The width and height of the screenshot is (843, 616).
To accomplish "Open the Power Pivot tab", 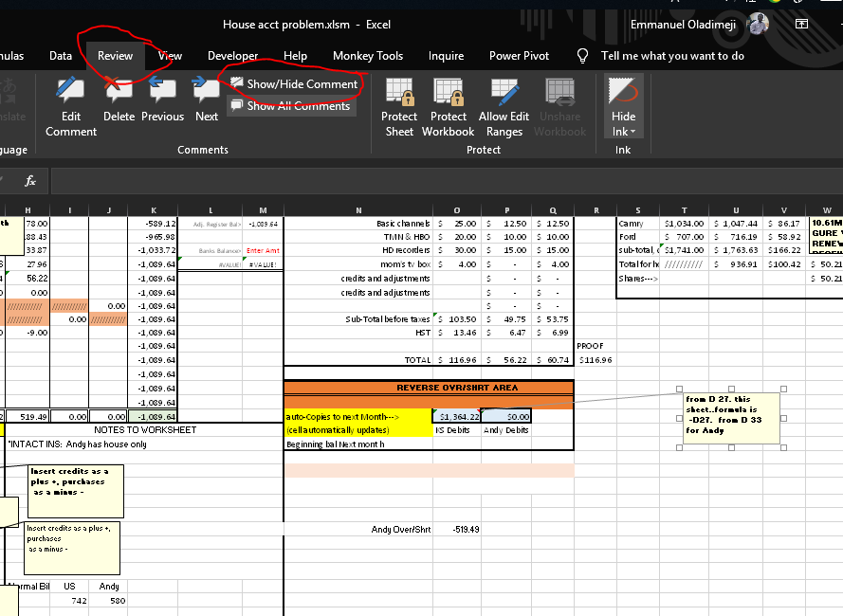I will tap(519, 56).
